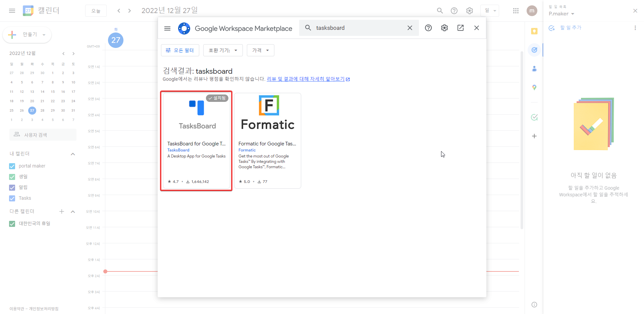Toggle 대한민국의 휴일 calendar checkbox
Viewport: 644px width, 314px height.
point(12,224)
